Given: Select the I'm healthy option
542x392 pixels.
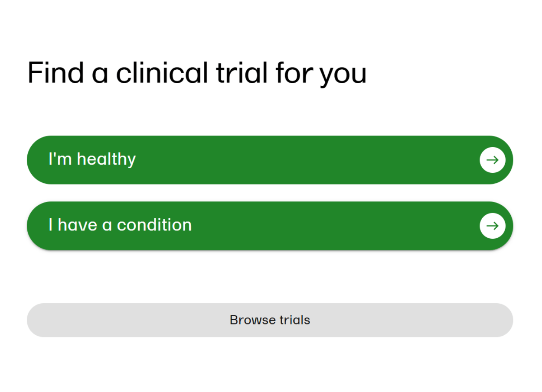Looking at the screenshot, I should pos(270,160).
